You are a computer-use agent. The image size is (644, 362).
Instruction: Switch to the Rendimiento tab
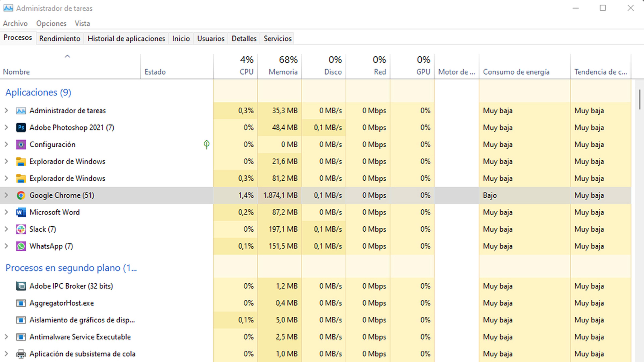pos(60,39)
